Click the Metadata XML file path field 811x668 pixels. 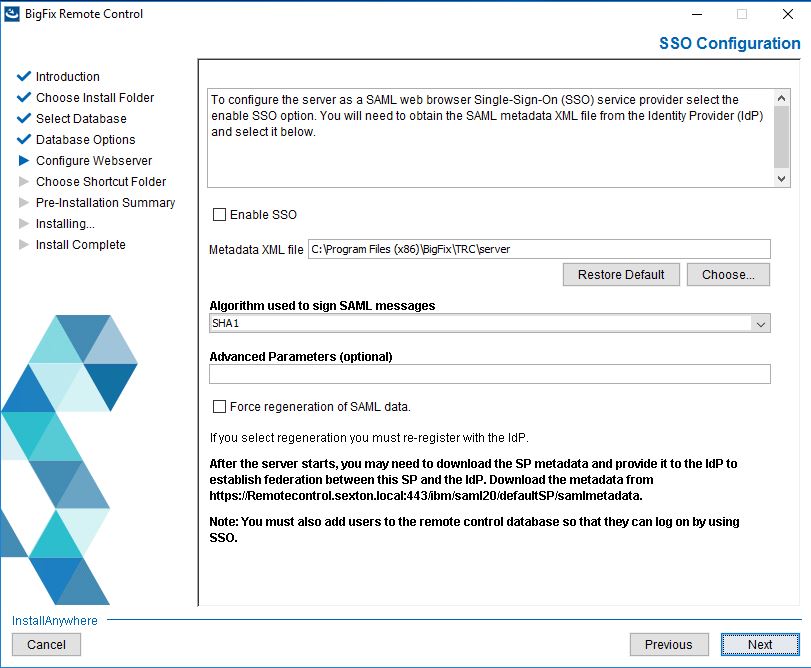539,249
